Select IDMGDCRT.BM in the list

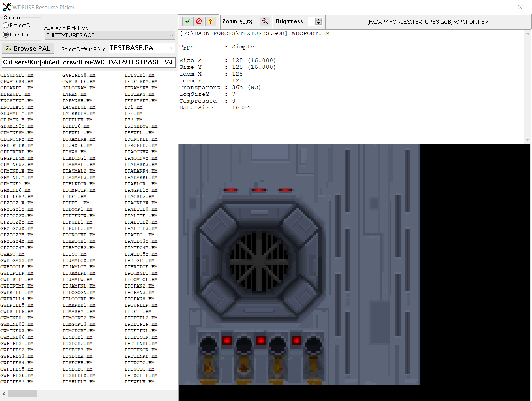(79, 331)
